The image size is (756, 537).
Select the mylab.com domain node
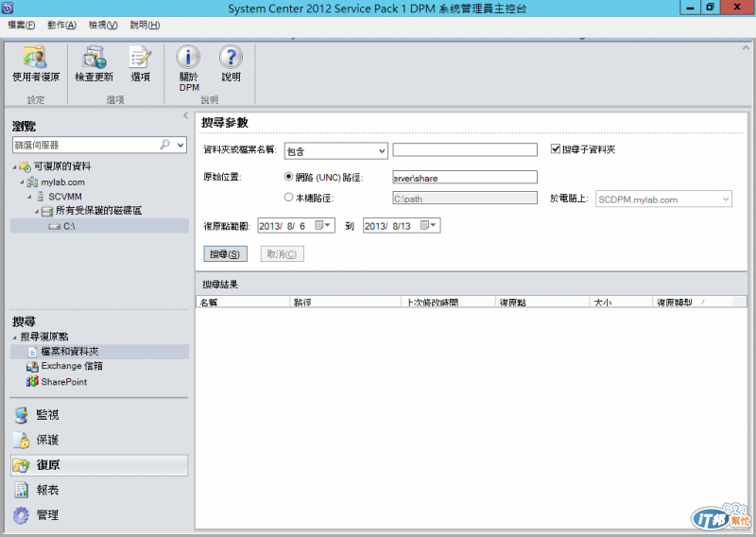(62, 182)
